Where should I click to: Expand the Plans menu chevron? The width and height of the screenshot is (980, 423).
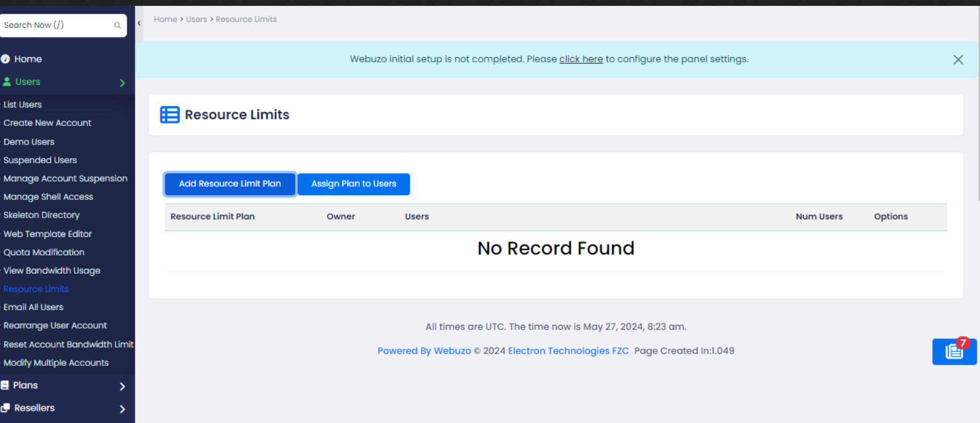pyautogui.click(x=122, y=386)
